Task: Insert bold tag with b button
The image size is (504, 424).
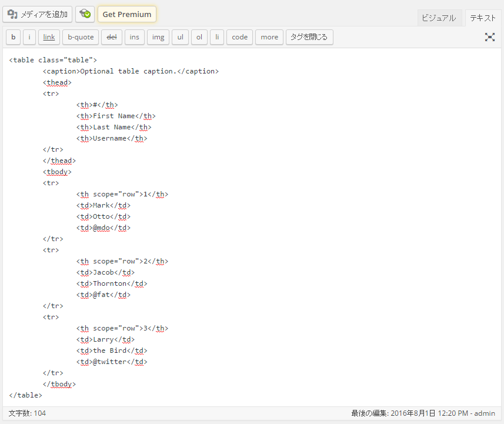Action: coord(13,37)
